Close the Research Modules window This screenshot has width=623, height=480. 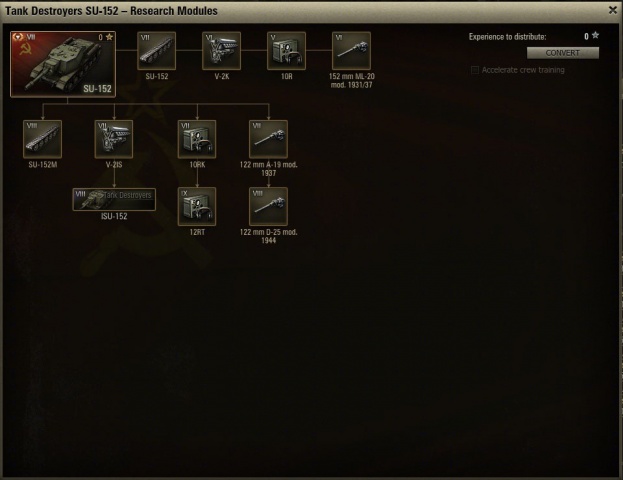[613, 10]
